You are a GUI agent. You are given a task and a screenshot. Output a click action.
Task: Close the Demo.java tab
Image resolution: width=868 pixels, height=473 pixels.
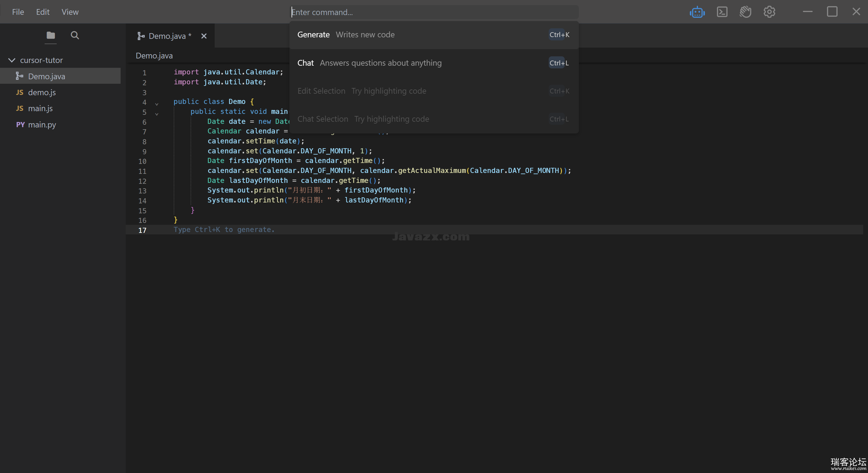pyautogui.click(x=204, y=36)
